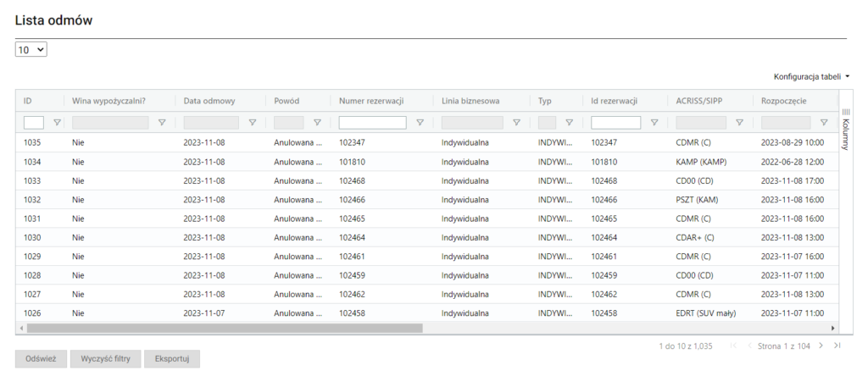
Task: Click the ACRISS/SIPP filter icon
Action: click(x=739, y=123)
